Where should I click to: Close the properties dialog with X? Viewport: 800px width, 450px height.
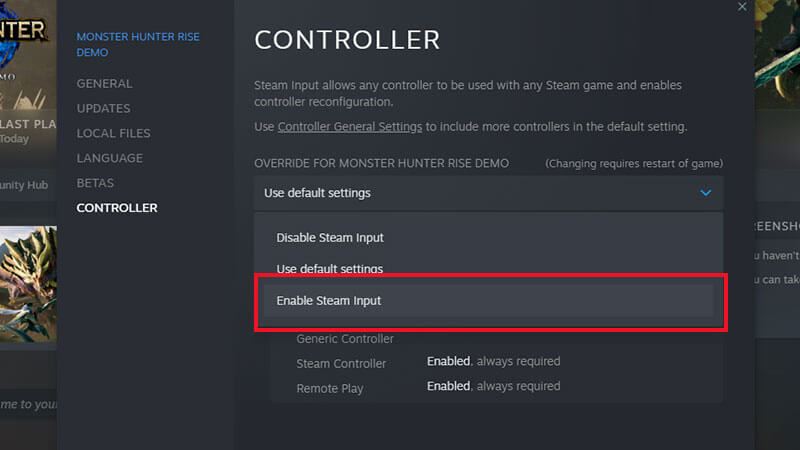742,7
